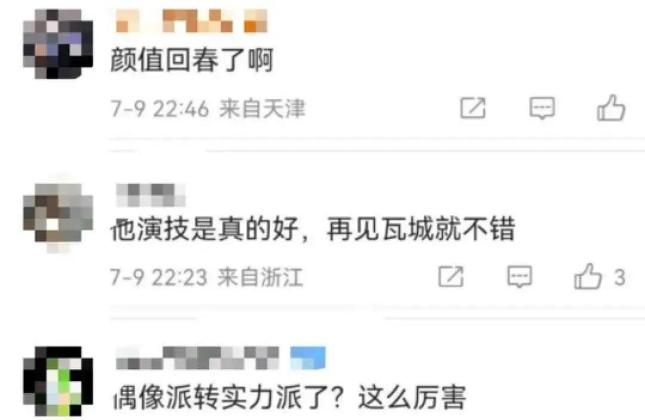This screenshot has width=645, height=420.
Task: Open the third commenter's green avatar
Action: pos(58,381)
